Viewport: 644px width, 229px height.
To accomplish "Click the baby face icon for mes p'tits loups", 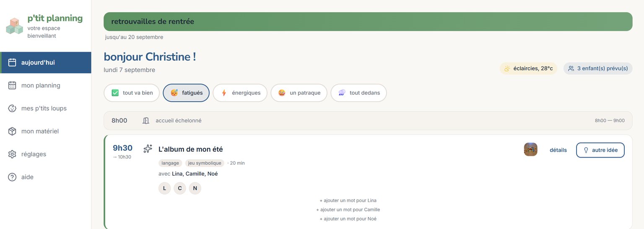I will (12, 108).
